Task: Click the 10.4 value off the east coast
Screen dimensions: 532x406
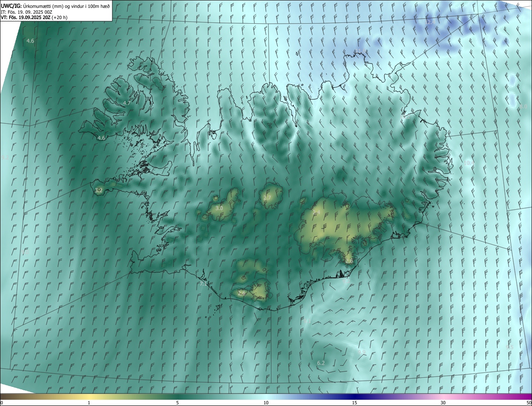Action: point(468,163)
